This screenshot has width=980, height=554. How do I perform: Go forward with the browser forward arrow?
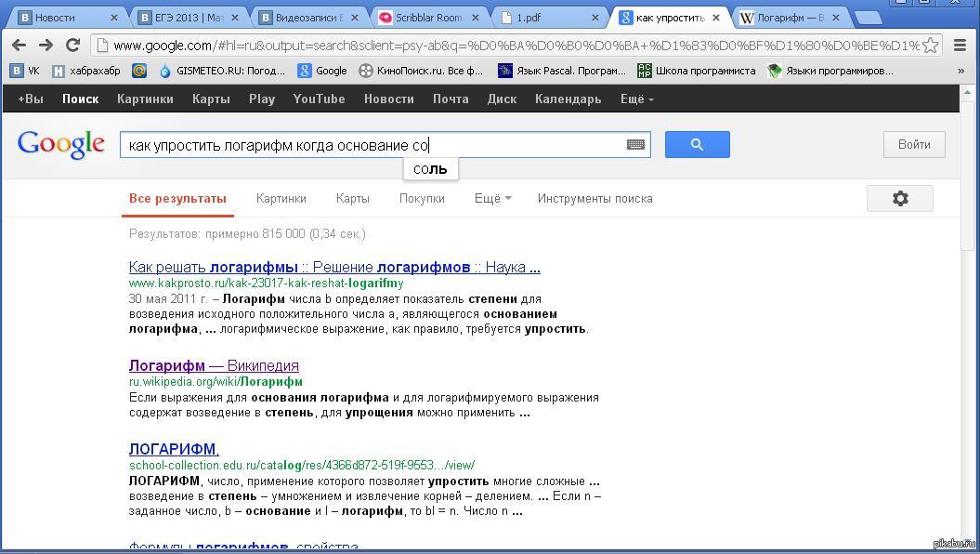(46, 45)
